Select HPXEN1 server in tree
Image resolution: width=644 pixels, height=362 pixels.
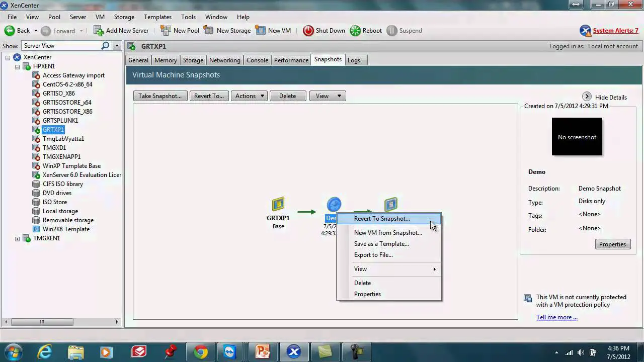tap(44, 66)
